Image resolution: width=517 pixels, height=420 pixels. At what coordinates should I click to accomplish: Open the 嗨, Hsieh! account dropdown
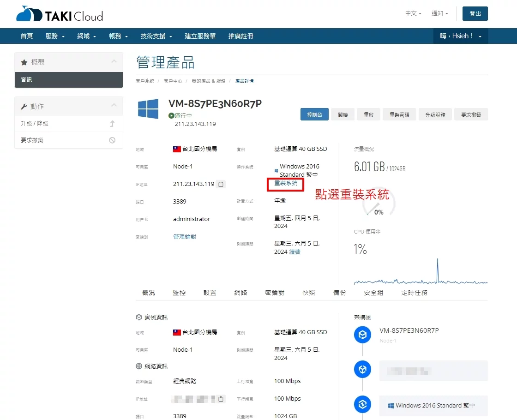461,36
